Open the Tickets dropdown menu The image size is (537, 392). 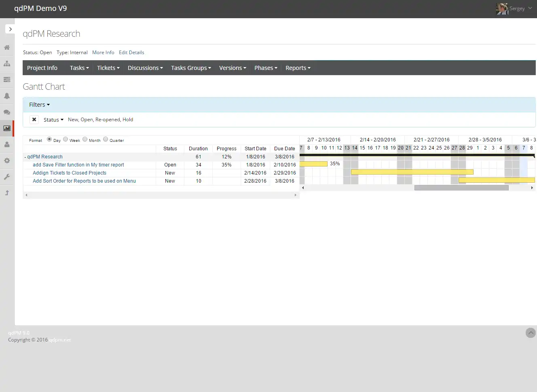(108, 68)
